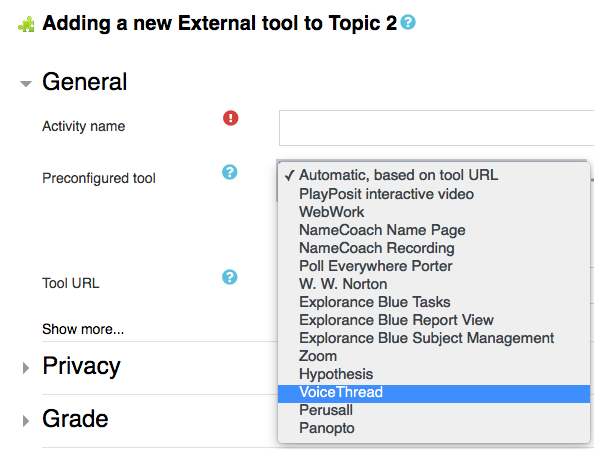This screenshot has height=449, width=594.
Task: Open help icon for Preconfigured tool
Action: pos(230,172)
